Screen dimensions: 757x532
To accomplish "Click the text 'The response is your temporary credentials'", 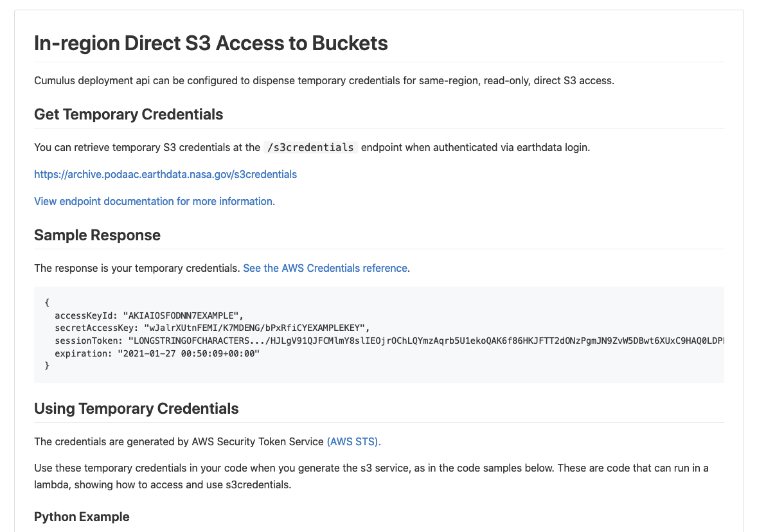I will pyautogui.click(x=137, y=268).
